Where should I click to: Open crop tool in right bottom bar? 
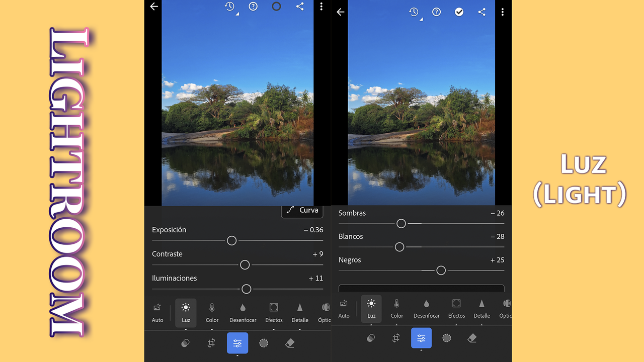pos(396,338)
